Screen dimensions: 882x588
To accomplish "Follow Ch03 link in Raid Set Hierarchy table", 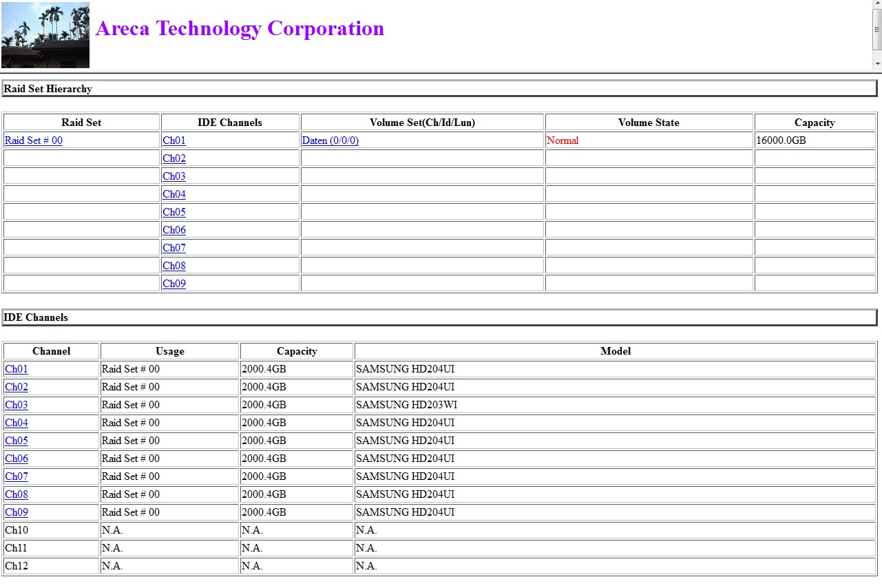I will tap(174, 176).
